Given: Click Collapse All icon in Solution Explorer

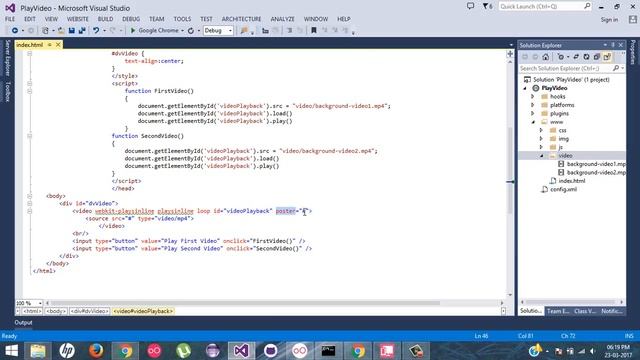Looking at the screenshot, I should pos(596,57).
